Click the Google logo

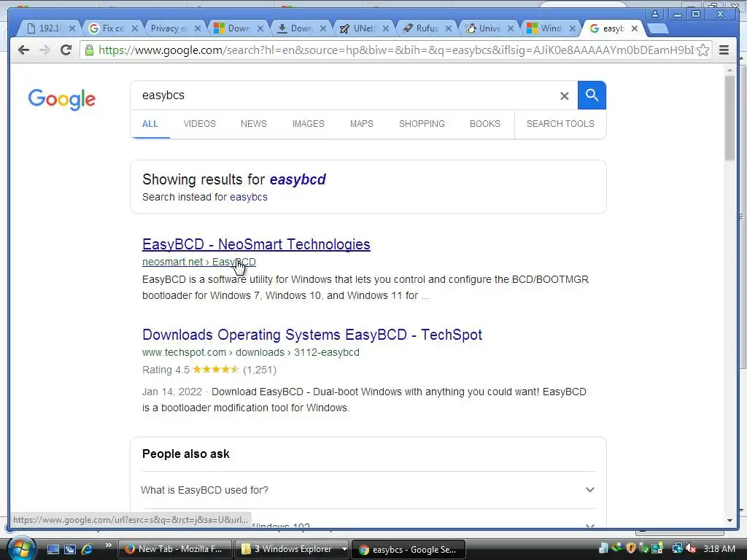[62, 99]
